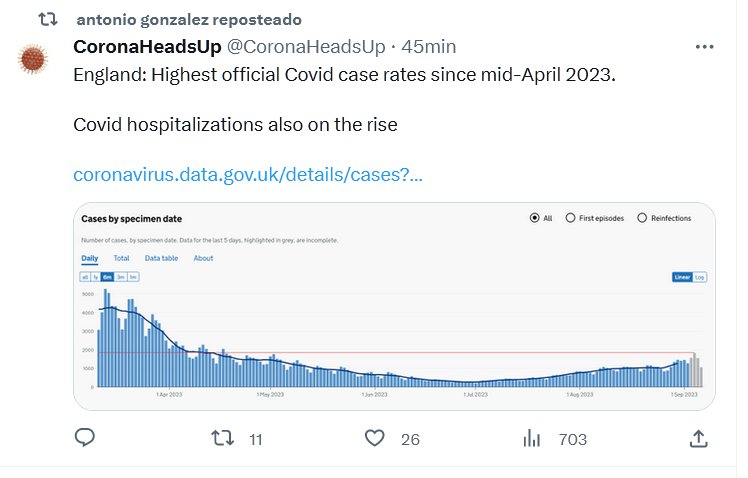Viewport: 748px width, 478px height.
Task: Select the All radio button
Action: tap(535, 218)
